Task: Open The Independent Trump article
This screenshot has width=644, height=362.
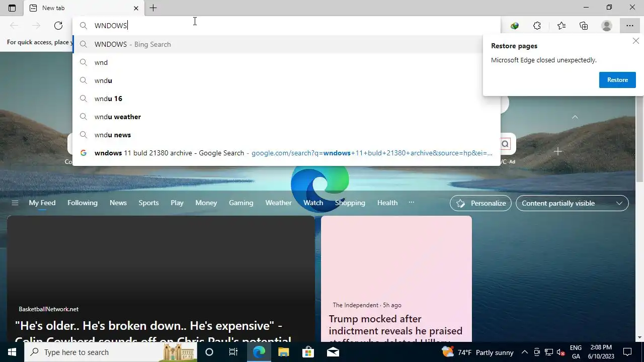Action: click(x=396, y=279)
